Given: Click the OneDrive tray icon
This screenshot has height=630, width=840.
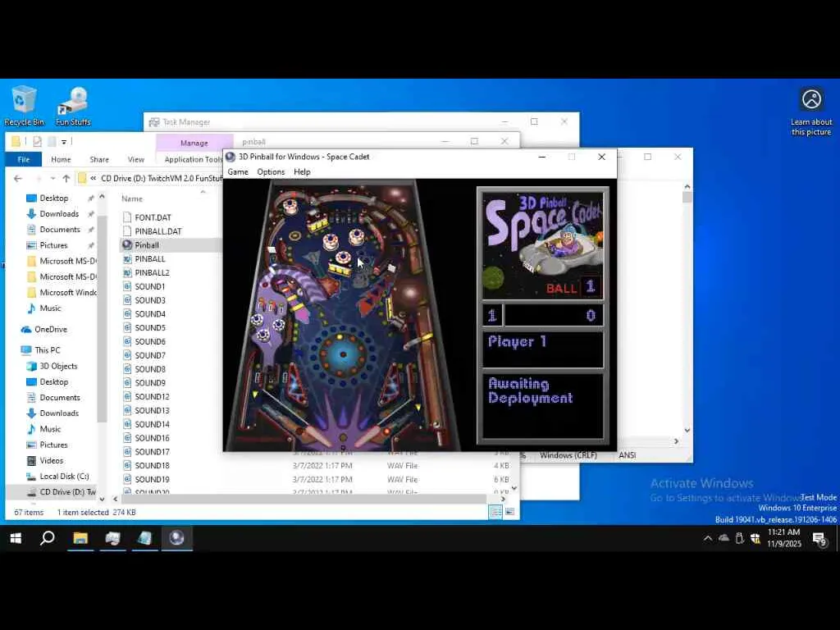Looking at the screenshot, I should click(x=724, y=538).
